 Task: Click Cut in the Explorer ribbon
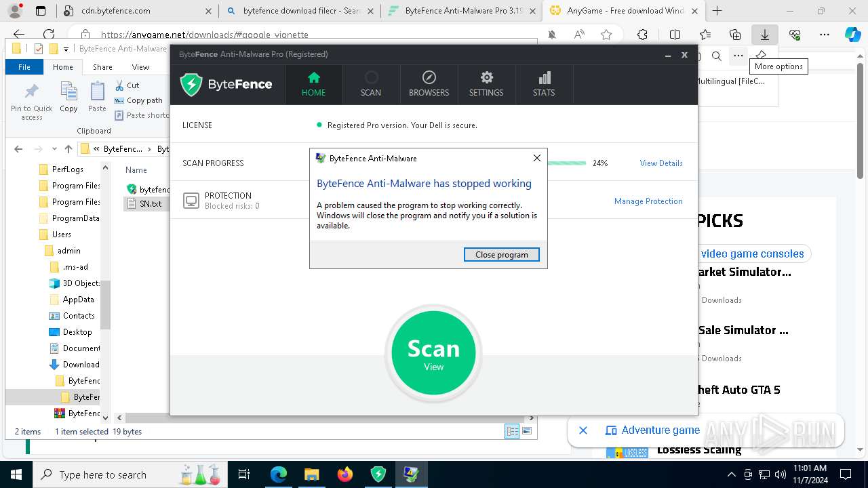(127, 85)
